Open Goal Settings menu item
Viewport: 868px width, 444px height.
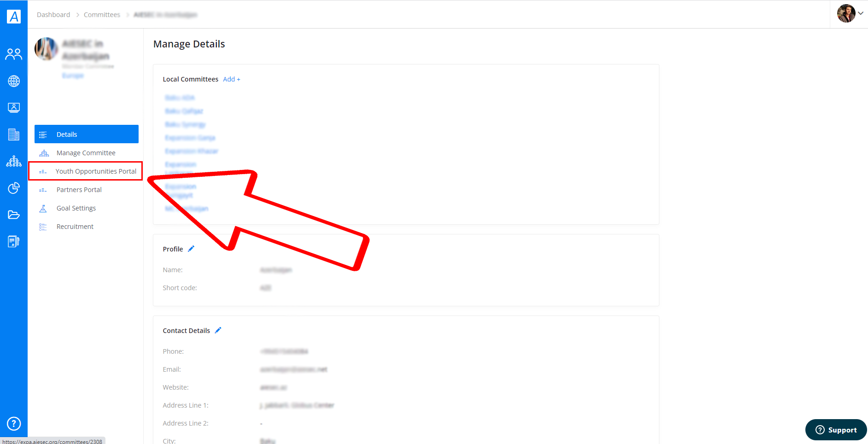point(87,208)
